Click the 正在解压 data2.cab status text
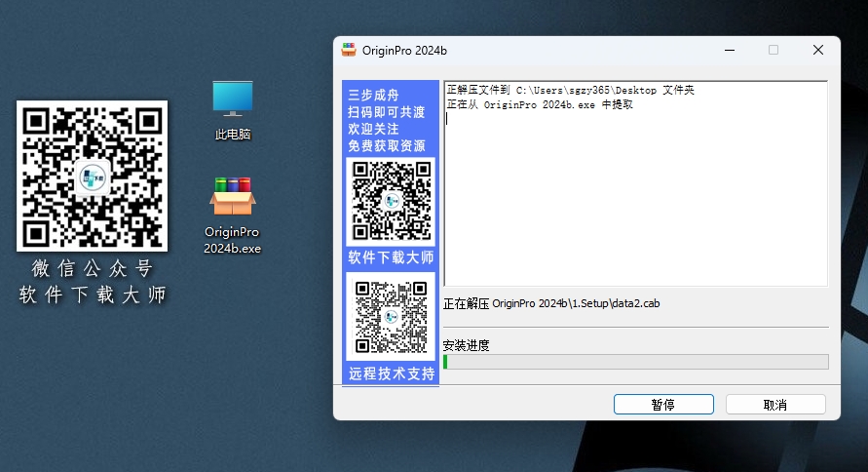868x472 pixels. tap(551, 303)
